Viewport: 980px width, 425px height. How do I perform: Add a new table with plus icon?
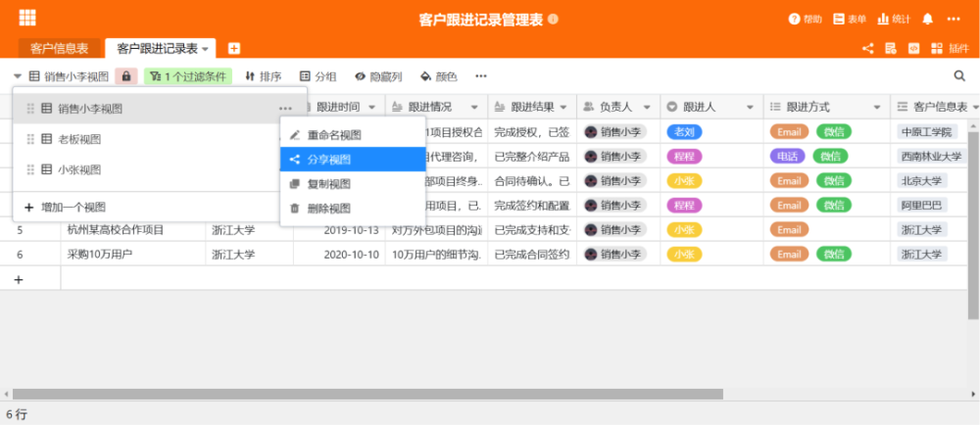[x=234, y=48]
